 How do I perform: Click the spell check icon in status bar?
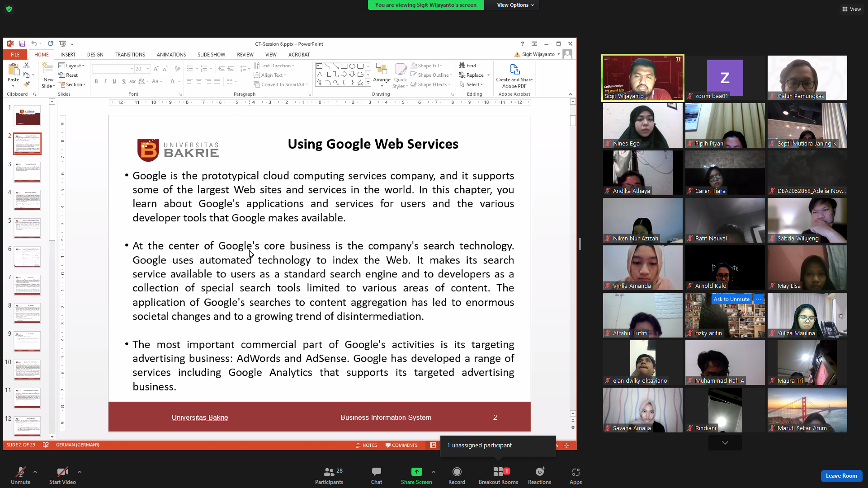[x=46, y=445]
